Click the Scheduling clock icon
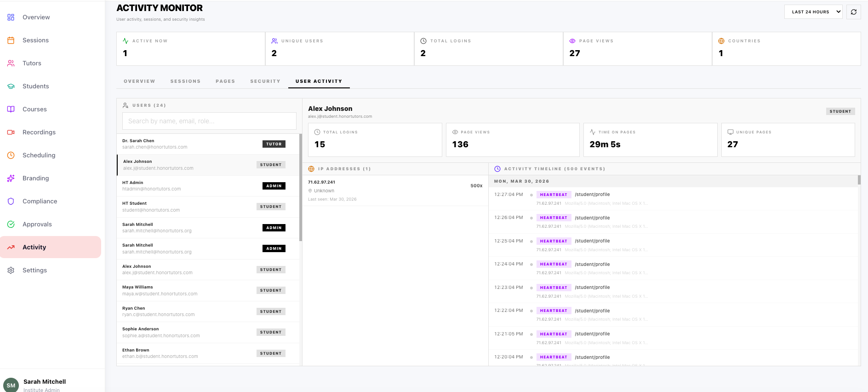Screen dimensions: 868x392 click(x=11, y=155)
